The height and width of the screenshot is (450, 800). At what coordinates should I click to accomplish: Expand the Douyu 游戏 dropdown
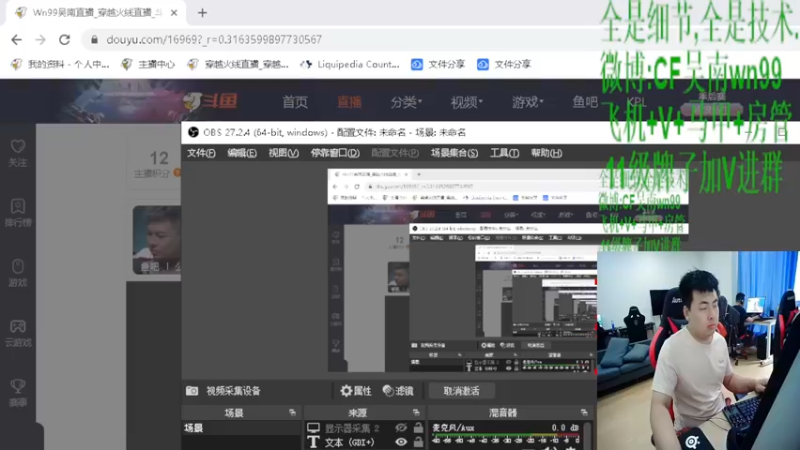[x=528, y=102]
